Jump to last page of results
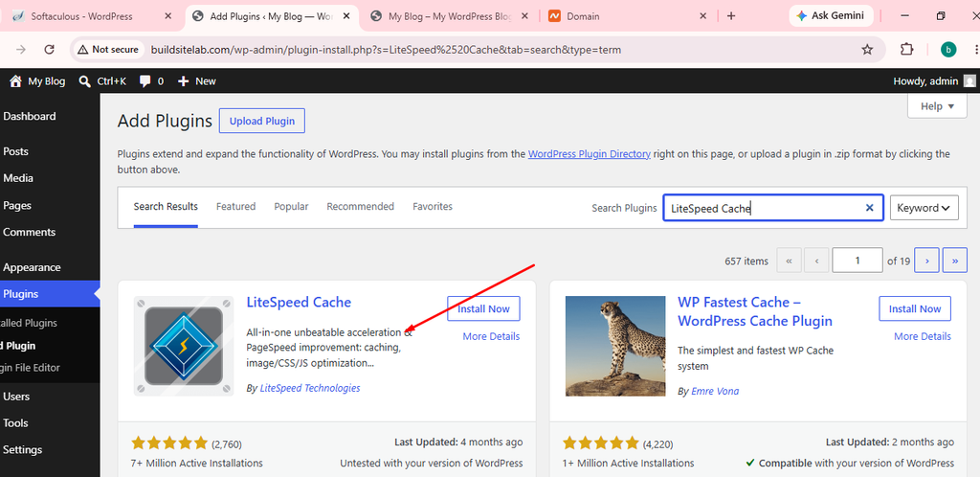980x477 pixels. 955,261
